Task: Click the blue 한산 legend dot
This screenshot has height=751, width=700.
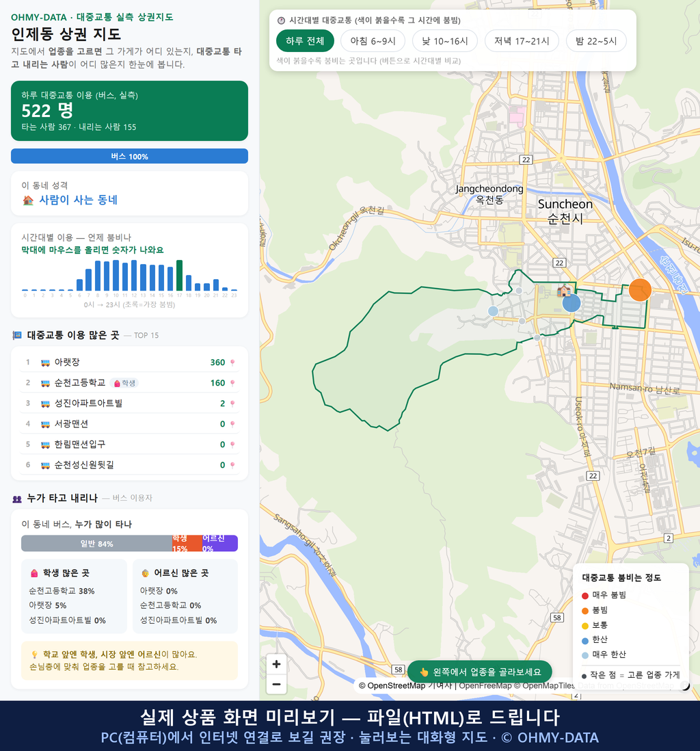Action: coord(584,641)
